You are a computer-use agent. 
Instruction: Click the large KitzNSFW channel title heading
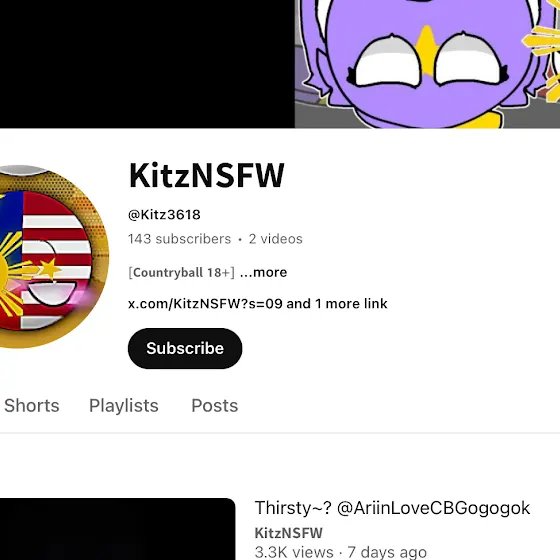(x=206, y=175)
